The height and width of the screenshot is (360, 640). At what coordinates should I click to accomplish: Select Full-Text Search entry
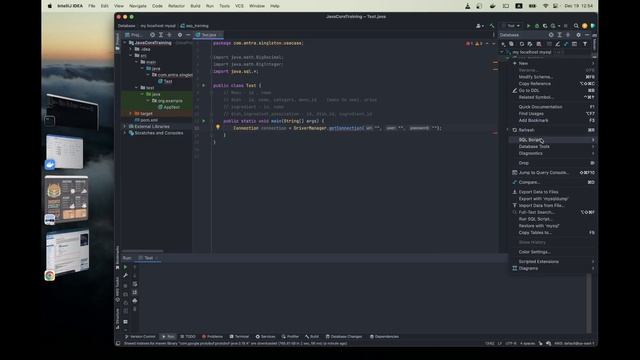(553, 212)
